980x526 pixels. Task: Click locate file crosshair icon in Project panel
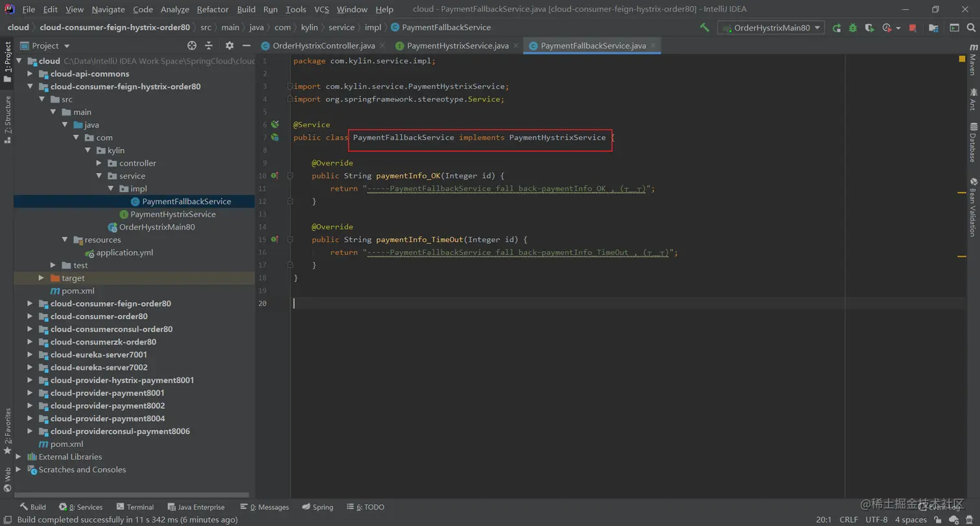[192, 45]
